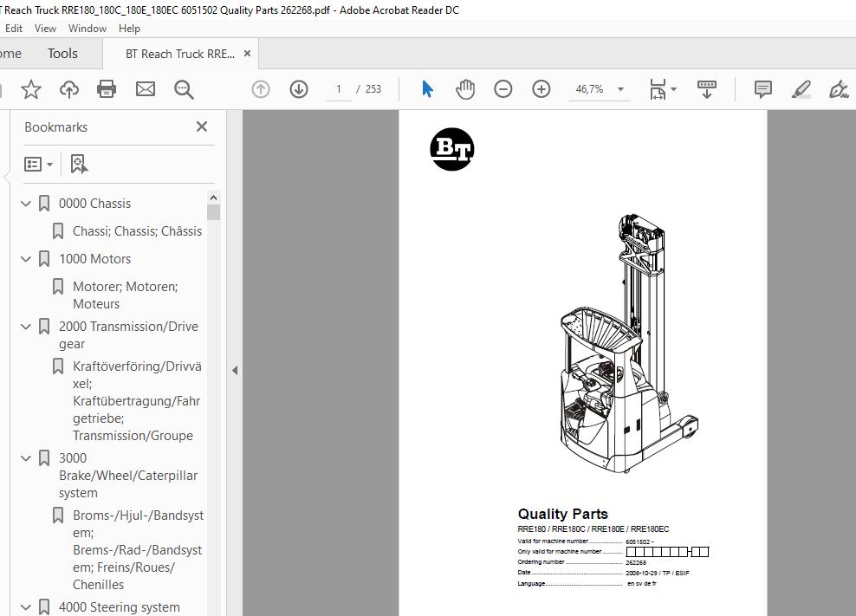The width and height of the screenshot is (856, 616).
Task: Close the BT Reach Truck document tab
Action: click(x=247, y=54)
